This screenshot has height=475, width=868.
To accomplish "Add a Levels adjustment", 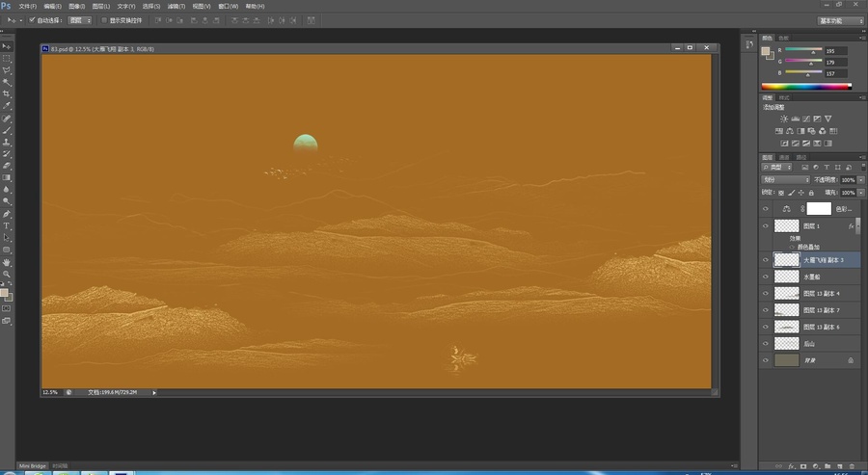I will [x=795, y=119].
